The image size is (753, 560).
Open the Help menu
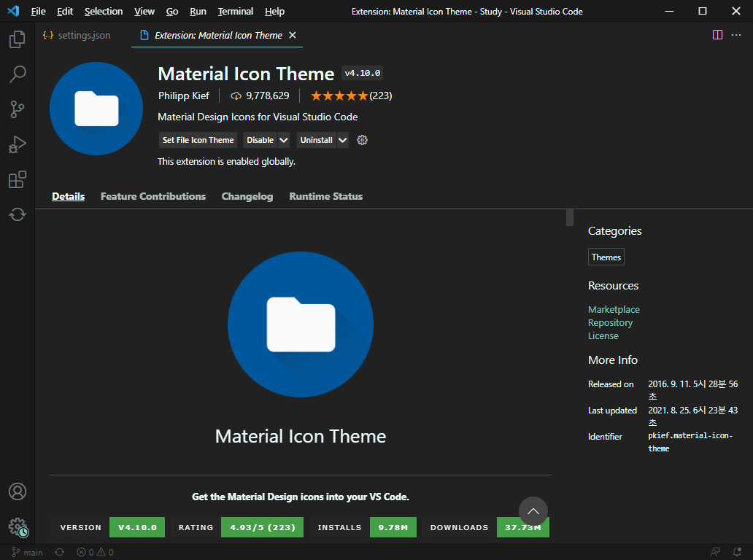tap(274, 11)
